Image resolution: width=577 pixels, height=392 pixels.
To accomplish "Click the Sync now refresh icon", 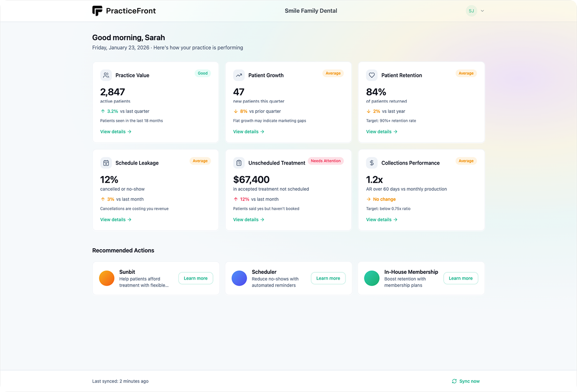I will click(x=454, y=381).
